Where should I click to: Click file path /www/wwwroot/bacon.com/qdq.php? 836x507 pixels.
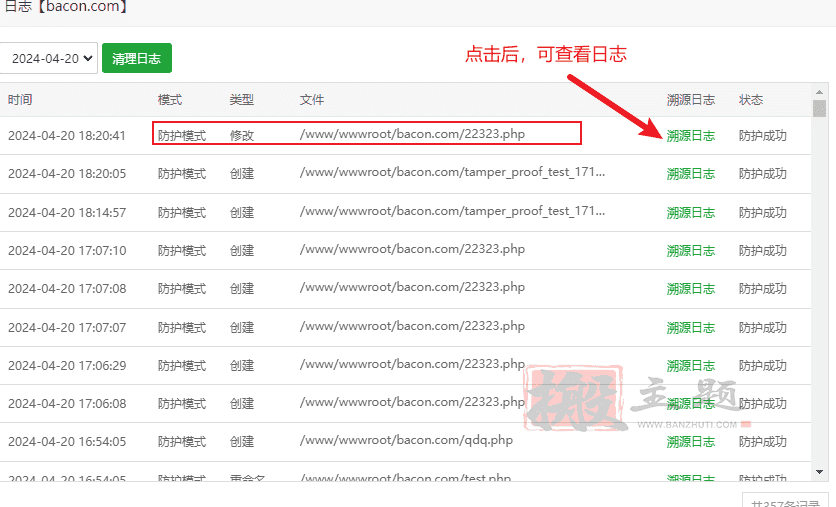pos(406,440)
